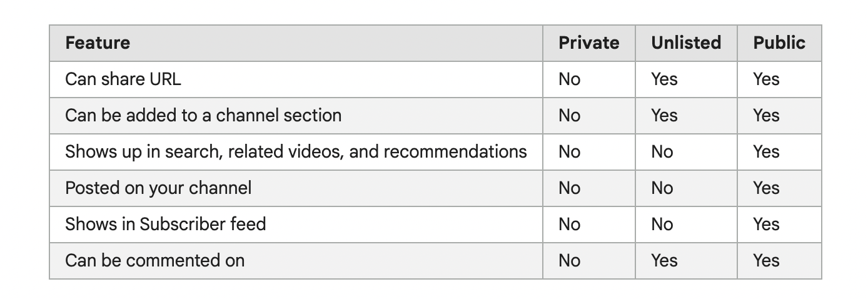Click 'Shows in Subscriber feed' feature text
The width and height of the screenshot is (868, 299).
(x=166, y=225)
